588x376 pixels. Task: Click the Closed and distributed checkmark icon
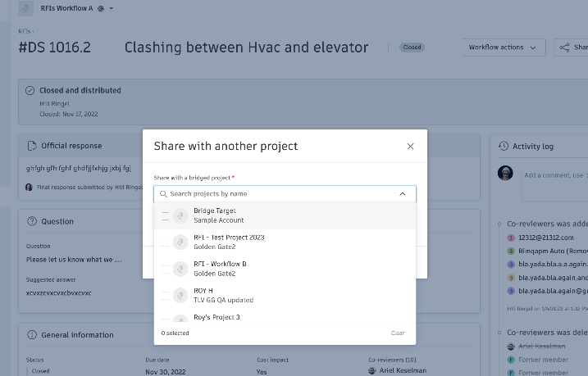[x=30, y=90]
